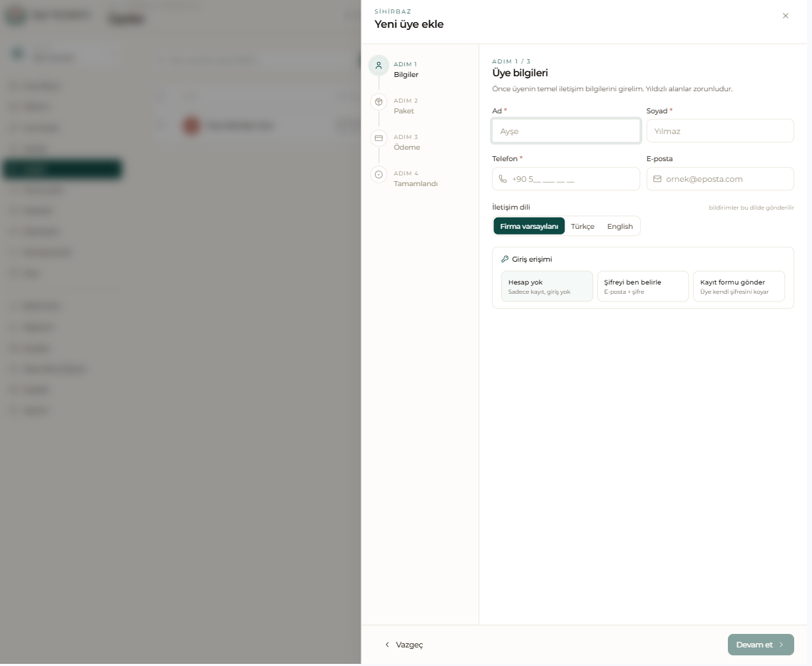Switch communication language to Türkçe
The width and height of the screenshot is (812, 666).
coord(582,226)
